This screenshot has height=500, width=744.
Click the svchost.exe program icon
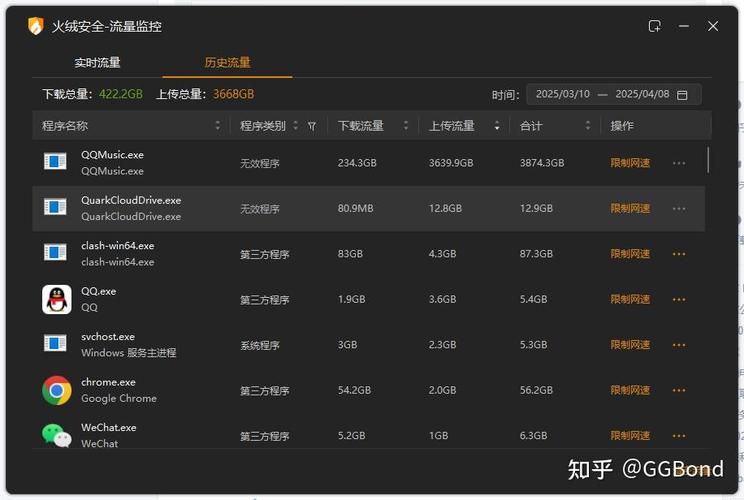55,343
